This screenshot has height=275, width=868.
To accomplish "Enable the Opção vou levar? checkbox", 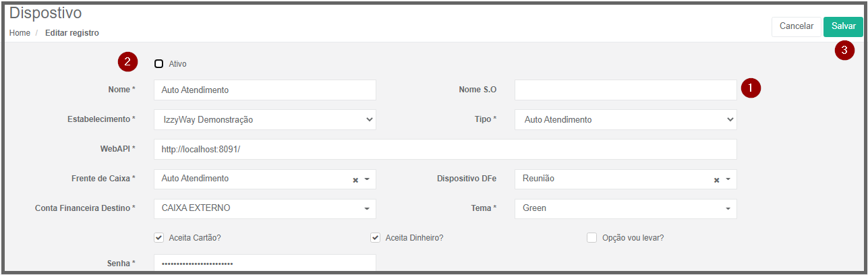I will 592,237.
